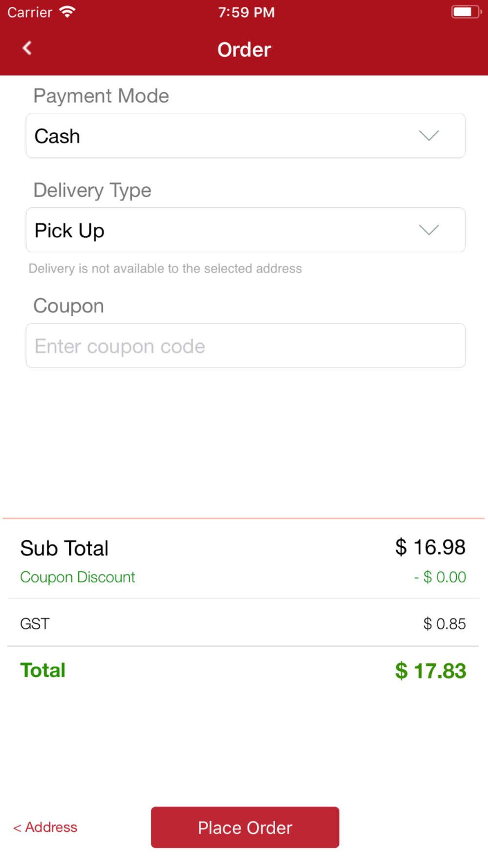488x868 pixels.
Task: Open the Cash payment mode dropdown
Action: pyautogui.click(x=245, y=136)
